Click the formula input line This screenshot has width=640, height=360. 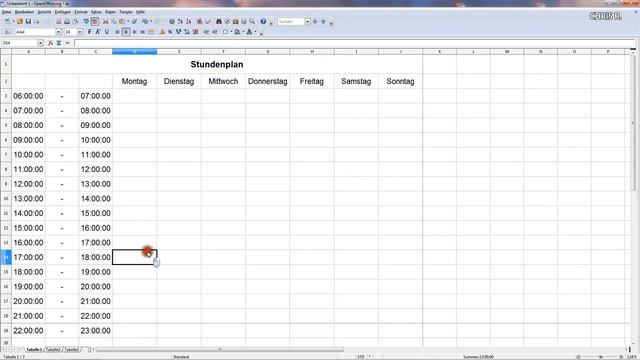tap(354, 43)
